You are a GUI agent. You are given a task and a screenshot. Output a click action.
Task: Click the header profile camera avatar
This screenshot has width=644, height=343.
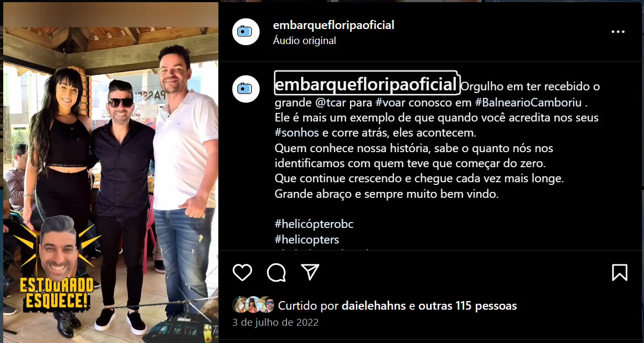246,31
